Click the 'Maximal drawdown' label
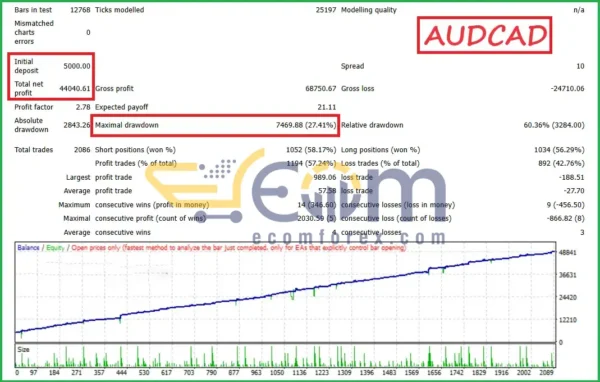Screen dimensions: 600x382 click(127, 125)
